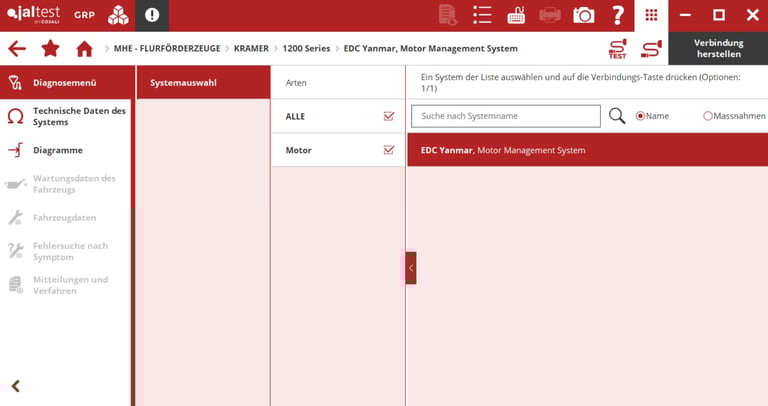The width and height of the screenshot is (768, 406).
Task: Open favorites with the star icon
Action: (x=50, y=48)
